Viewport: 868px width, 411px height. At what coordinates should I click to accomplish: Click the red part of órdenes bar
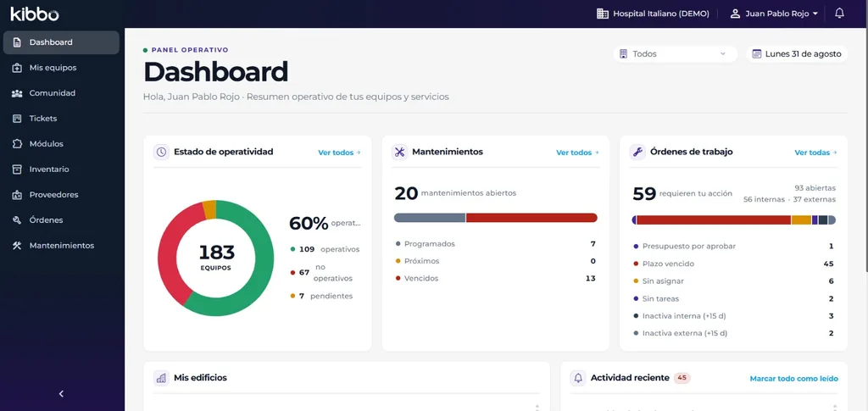tap(714, 220)
